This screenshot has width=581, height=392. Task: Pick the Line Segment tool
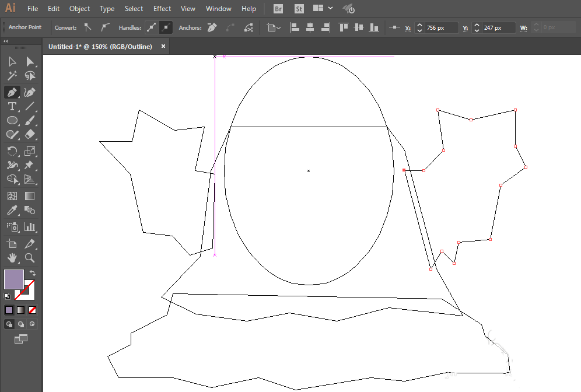pos(30,106)
